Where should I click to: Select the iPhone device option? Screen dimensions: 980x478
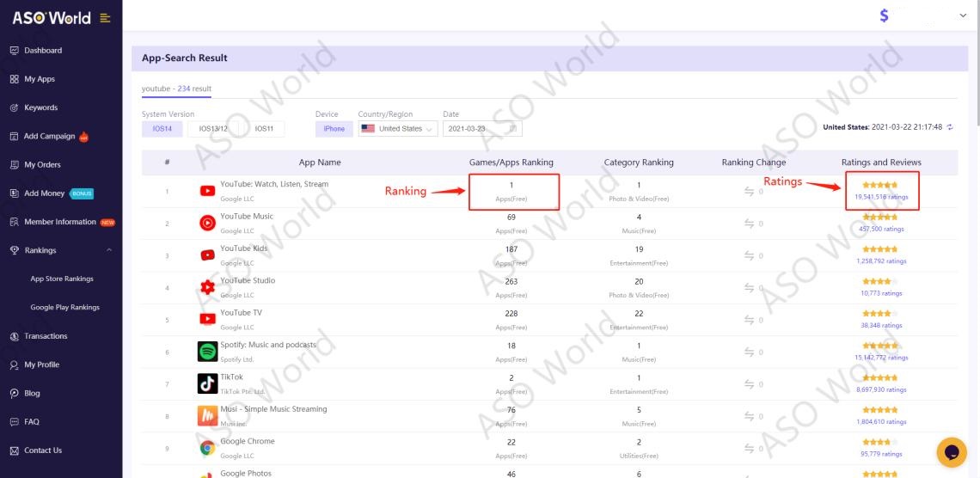coord(334,129)
